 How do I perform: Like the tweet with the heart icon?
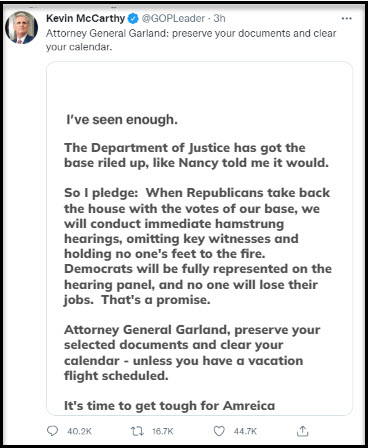point(219,431)
